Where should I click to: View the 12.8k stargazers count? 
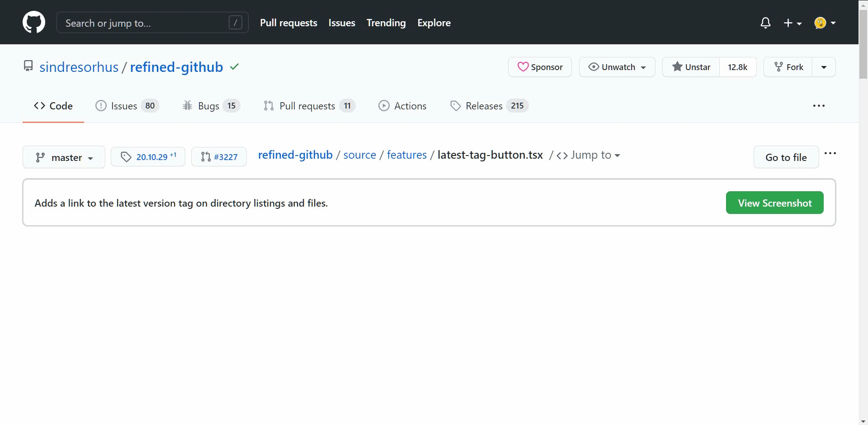click(x=738, y=67)
